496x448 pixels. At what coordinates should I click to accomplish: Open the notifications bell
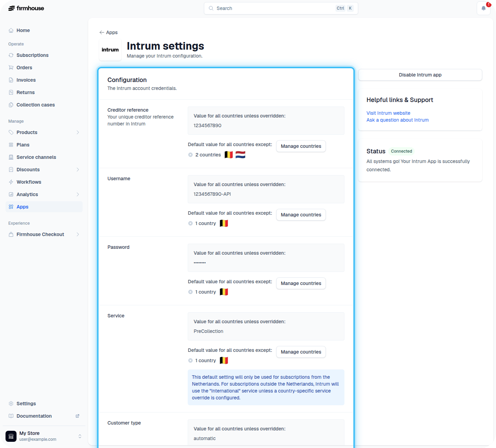[x=484, y=8]
